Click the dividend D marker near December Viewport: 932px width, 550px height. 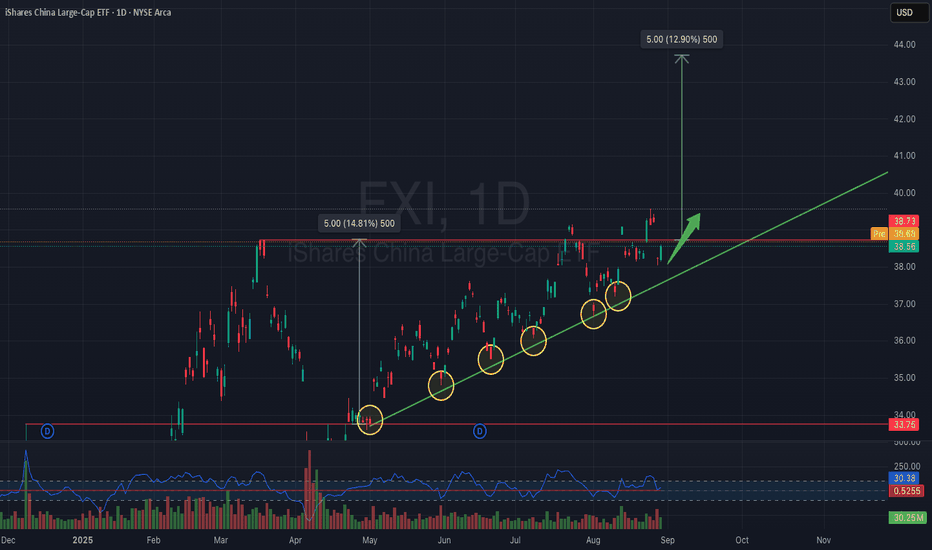click(48, 431)
